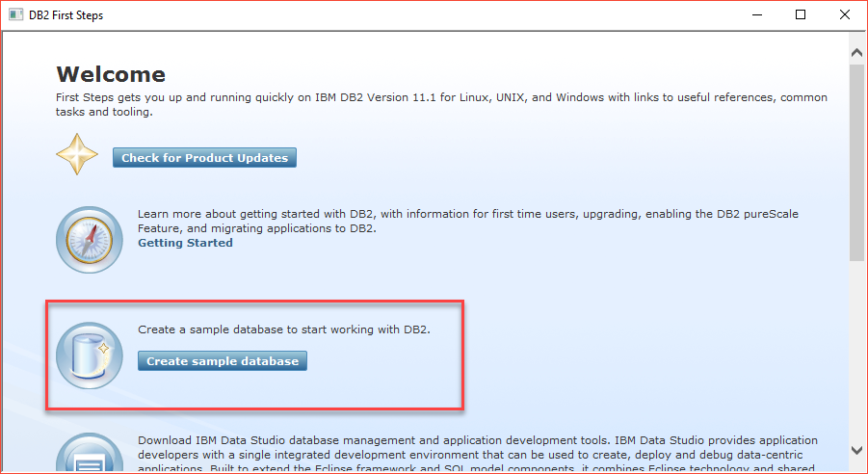Screen dimensions: 868x474
Task: Click the database cylinder icon
Action: 90,355
